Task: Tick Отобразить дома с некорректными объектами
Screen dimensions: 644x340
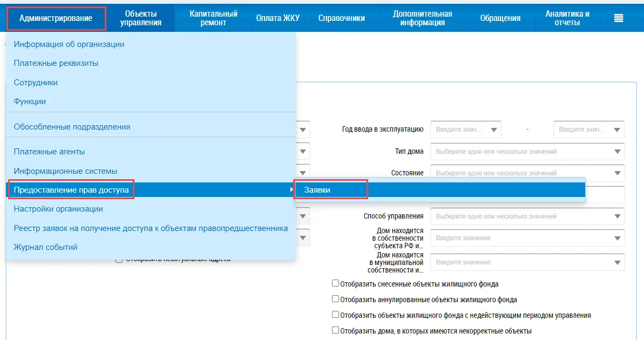Action: coord(335,330)
